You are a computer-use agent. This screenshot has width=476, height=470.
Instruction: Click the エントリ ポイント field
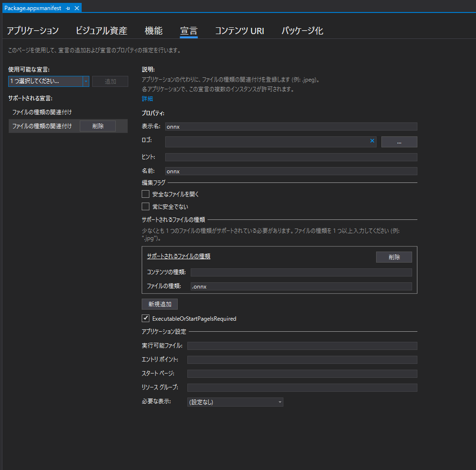click(302, 360)
